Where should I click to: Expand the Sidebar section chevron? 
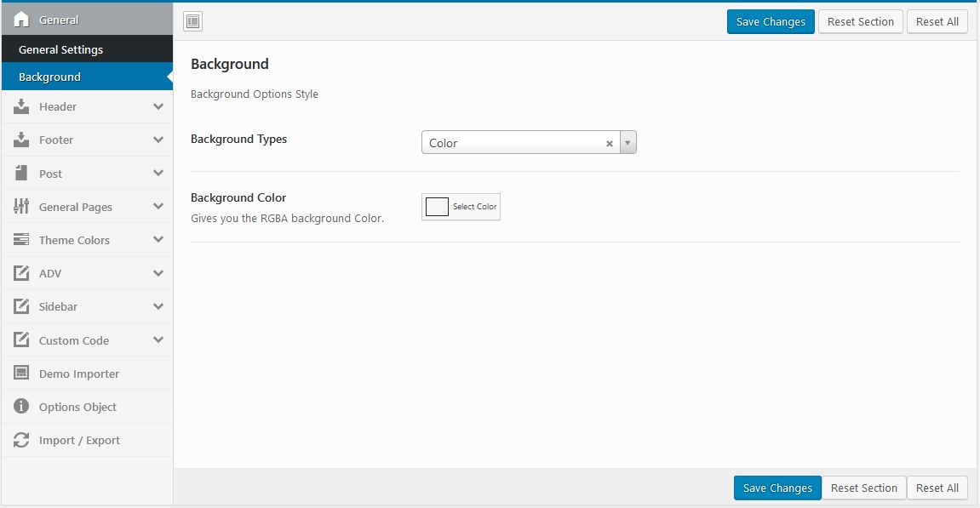(x=158, y=306)
